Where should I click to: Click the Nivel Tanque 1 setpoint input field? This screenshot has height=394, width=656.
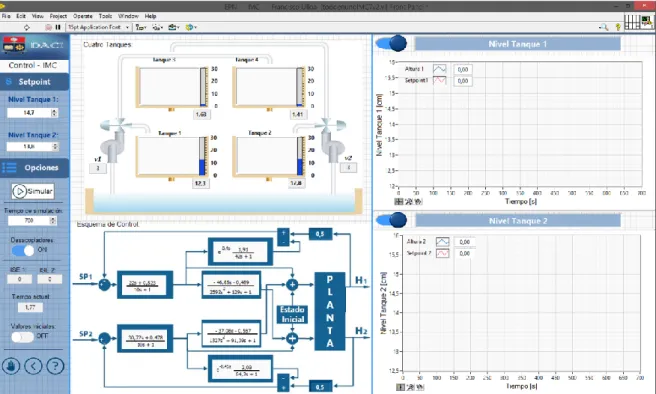point(29,113)
